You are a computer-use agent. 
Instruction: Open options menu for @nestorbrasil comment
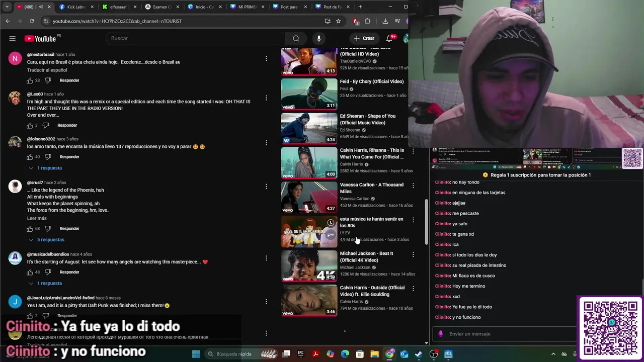tap(266, 59)
